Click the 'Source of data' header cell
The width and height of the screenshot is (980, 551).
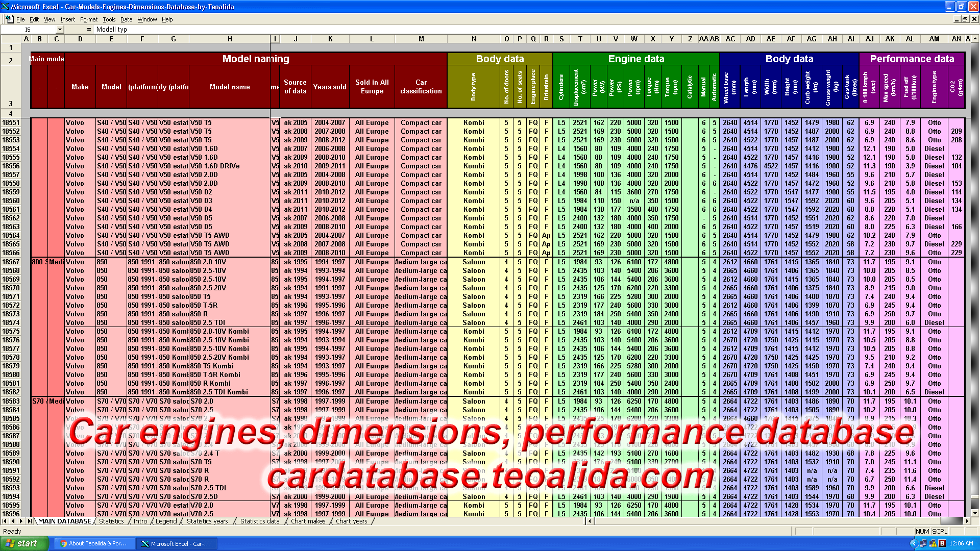(296, 87)
